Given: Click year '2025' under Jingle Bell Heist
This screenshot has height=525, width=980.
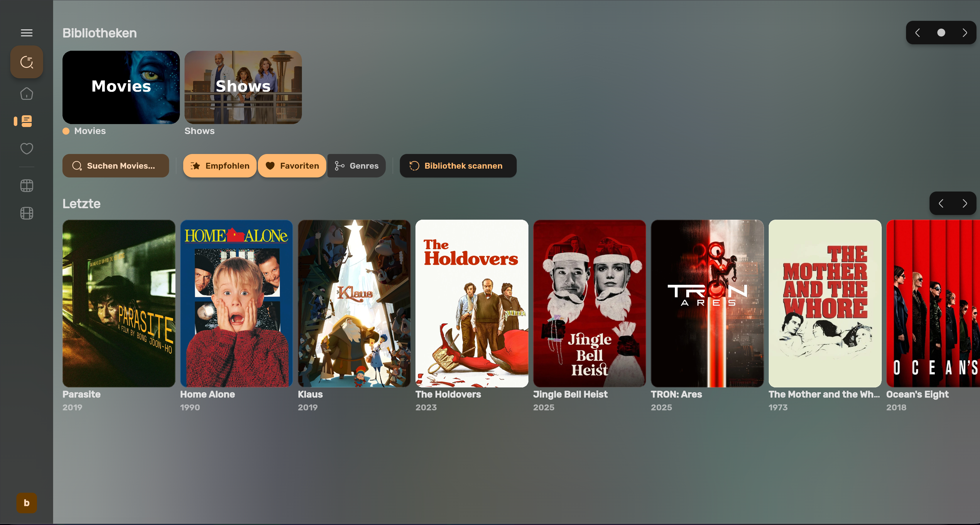Looking at the screenshot, I should [544, 407].
